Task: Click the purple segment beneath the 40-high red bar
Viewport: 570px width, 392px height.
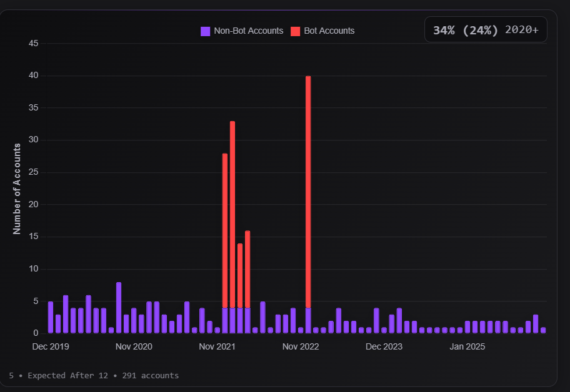Action: tap(308, 320)
